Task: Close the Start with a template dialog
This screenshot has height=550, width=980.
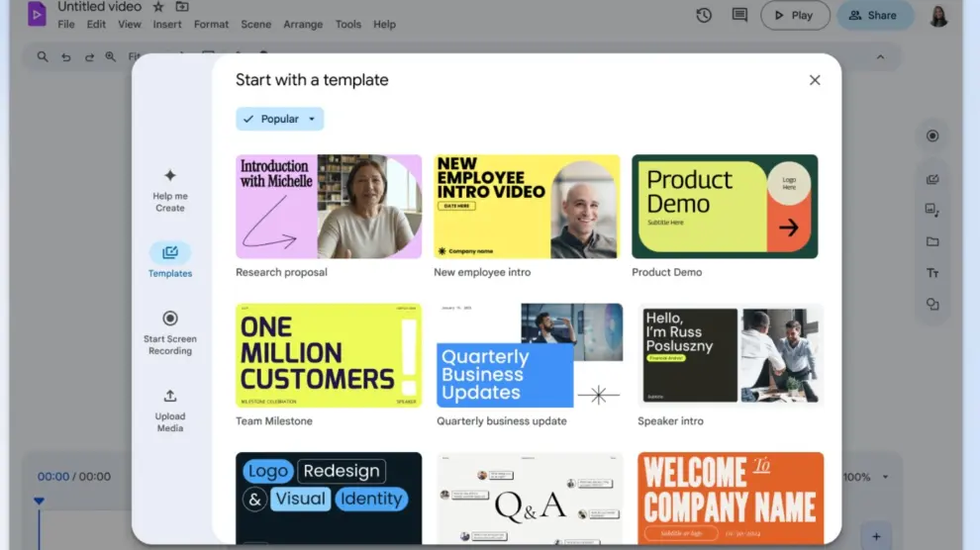Action: pyautogui.click(x=815, y=80)
